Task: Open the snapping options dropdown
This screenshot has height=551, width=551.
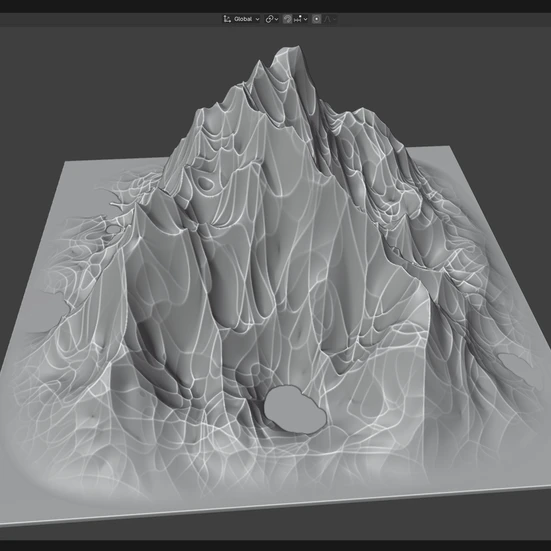Action: point(301,19)
